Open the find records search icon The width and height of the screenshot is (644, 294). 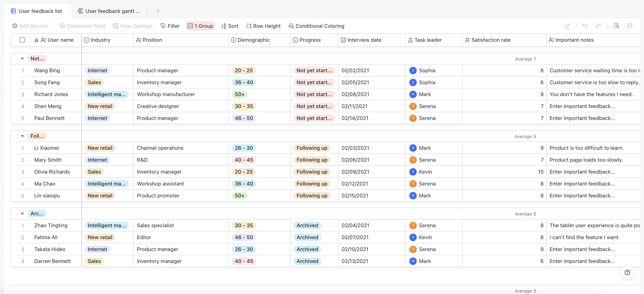pos(616,26)
